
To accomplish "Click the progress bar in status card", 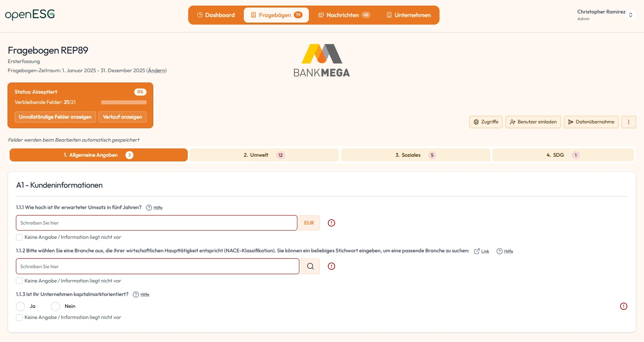I will pos(123,102).
